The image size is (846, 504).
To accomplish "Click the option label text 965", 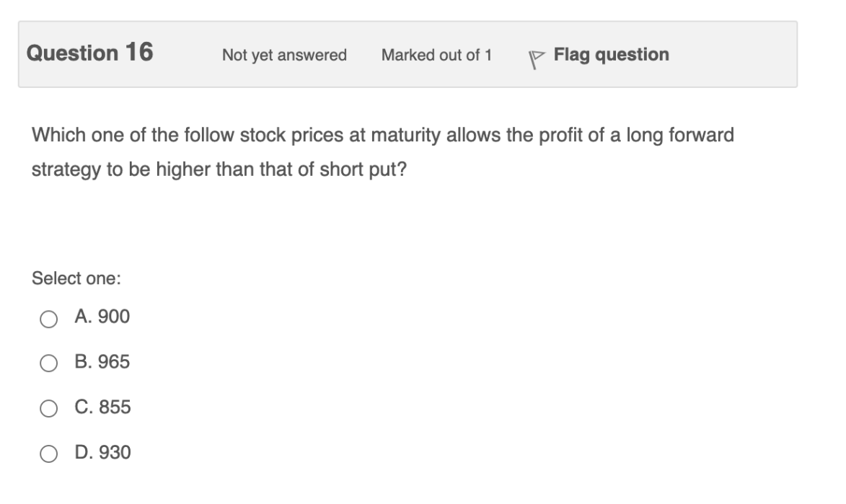I will pyautogui.click(x=115, y=361).
